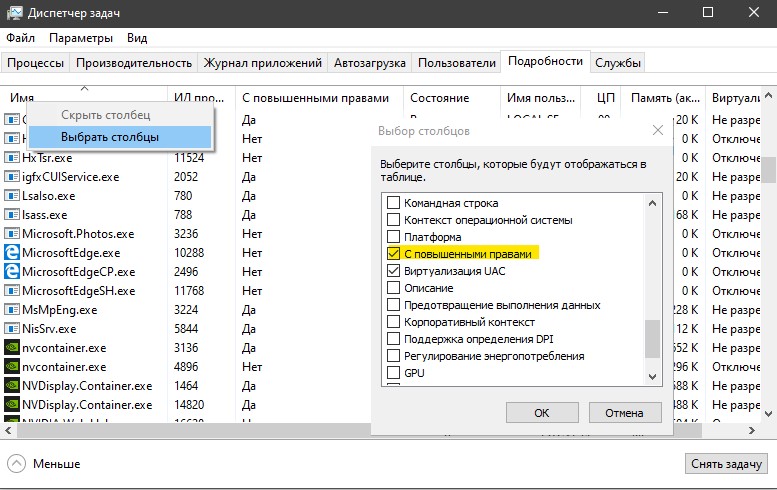Open the Службы tab
Image resolution: width=777 pixels, height=490 pixels.
(618, 63)
